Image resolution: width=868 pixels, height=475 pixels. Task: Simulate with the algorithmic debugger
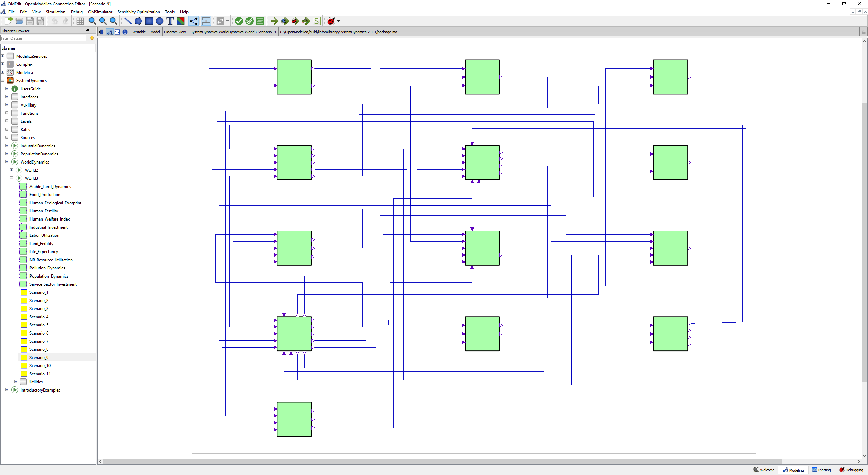point(295,21)
